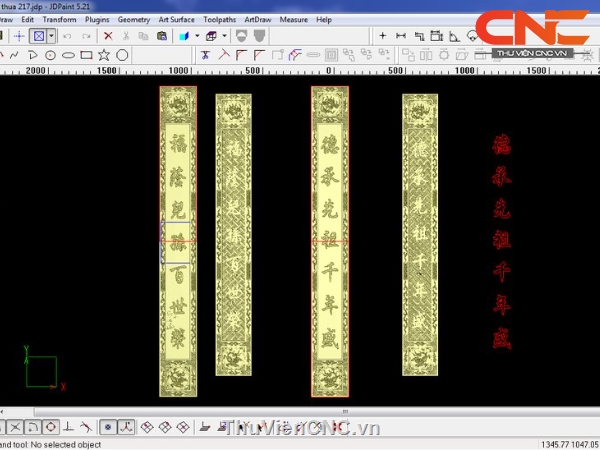Select the arc segment draw tool
The image size is (600, 450).
point(33,55)
